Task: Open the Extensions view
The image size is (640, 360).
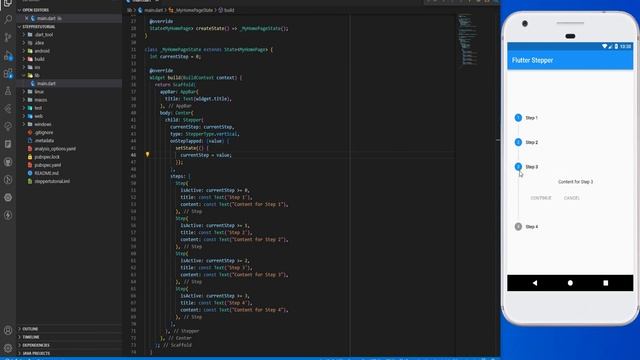Action: [8, 74]
